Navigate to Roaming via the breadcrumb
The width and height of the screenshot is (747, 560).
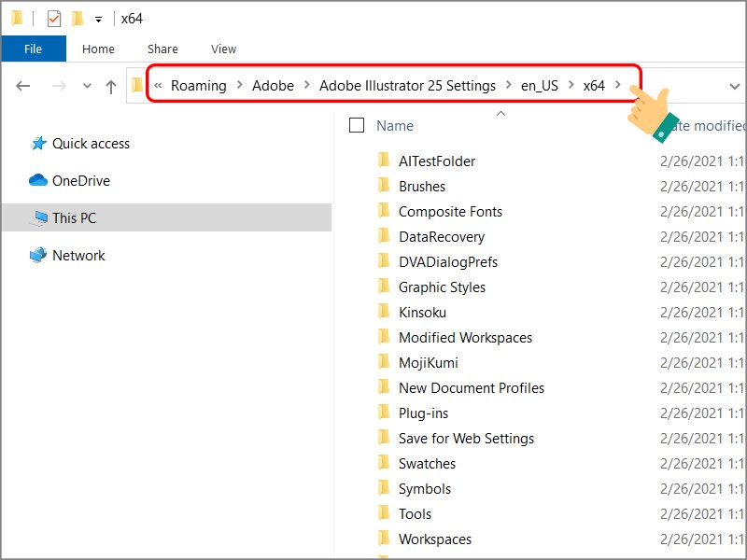[x=201, y=85]
